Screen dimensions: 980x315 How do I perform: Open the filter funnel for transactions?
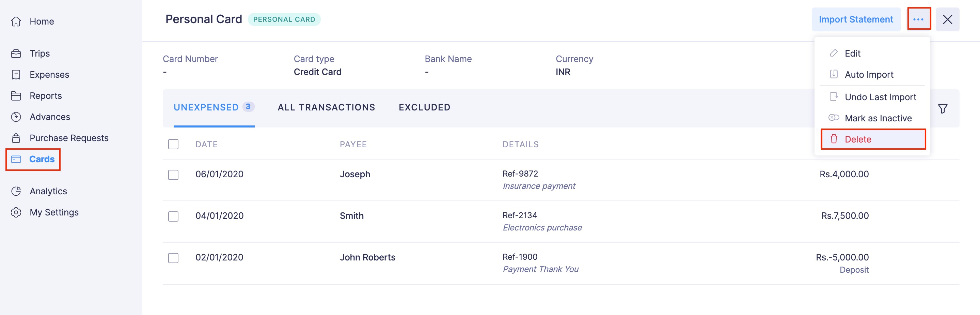click(x=942, y=109)
